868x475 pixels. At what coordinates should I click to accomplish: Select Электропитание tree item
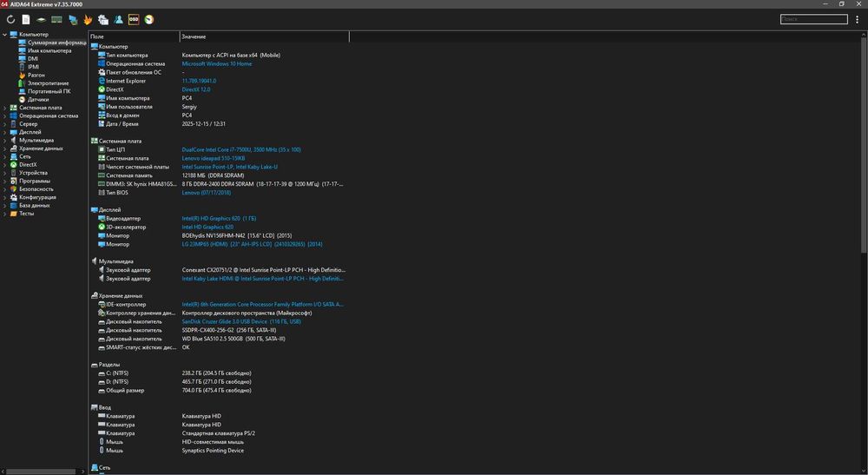48,83
